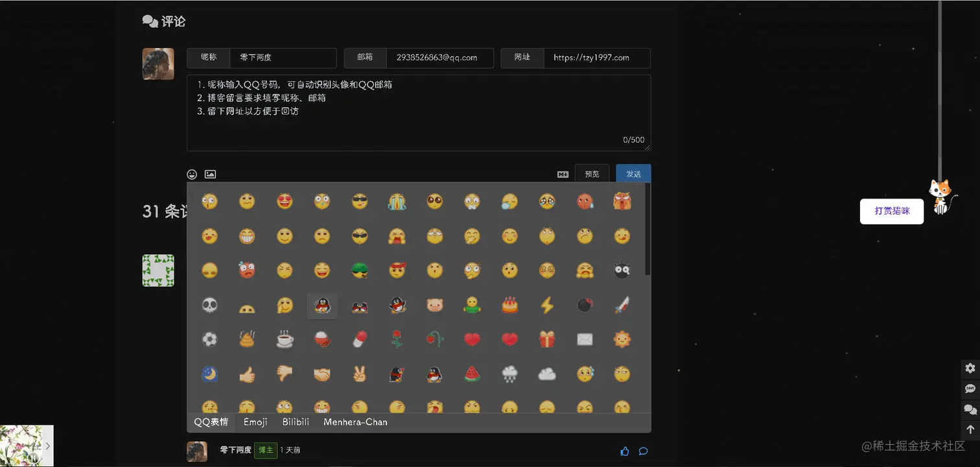The height and width of the screenshot is (467, 980).
Task: Open the Bilibili sticker tab
Action: click(x=296, y=422)
